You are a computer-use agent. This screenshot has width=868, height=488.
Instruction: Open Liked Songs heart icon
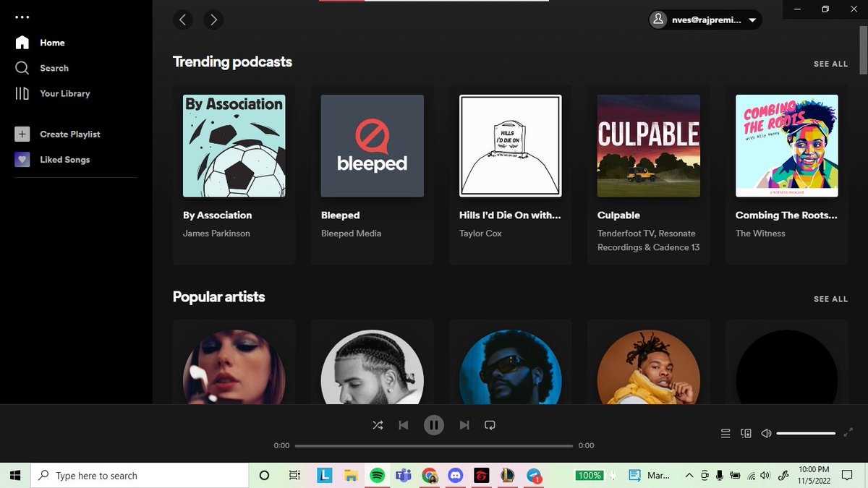coord(22,160)
